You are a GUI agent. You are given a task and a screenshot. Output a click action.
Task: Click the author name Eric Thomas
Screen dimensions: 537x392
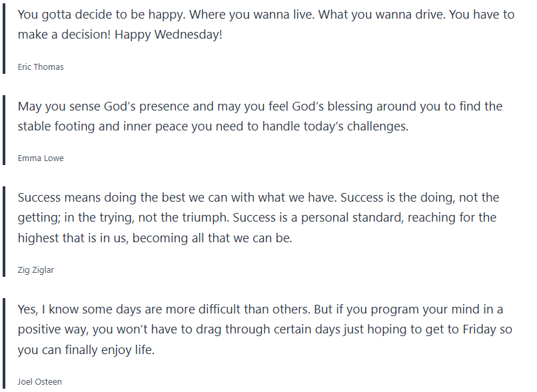coord(41,67)
